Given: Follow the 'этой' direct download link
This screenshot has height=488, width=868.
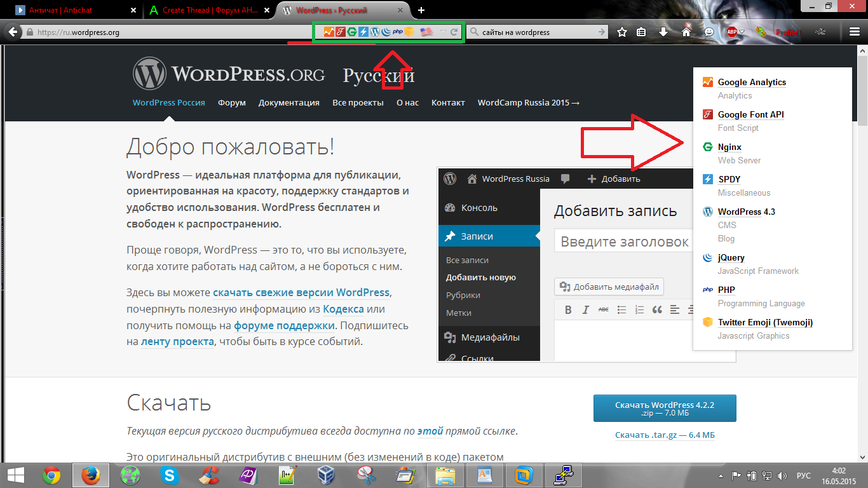Looking at the screenshot, I should (430, 431).
